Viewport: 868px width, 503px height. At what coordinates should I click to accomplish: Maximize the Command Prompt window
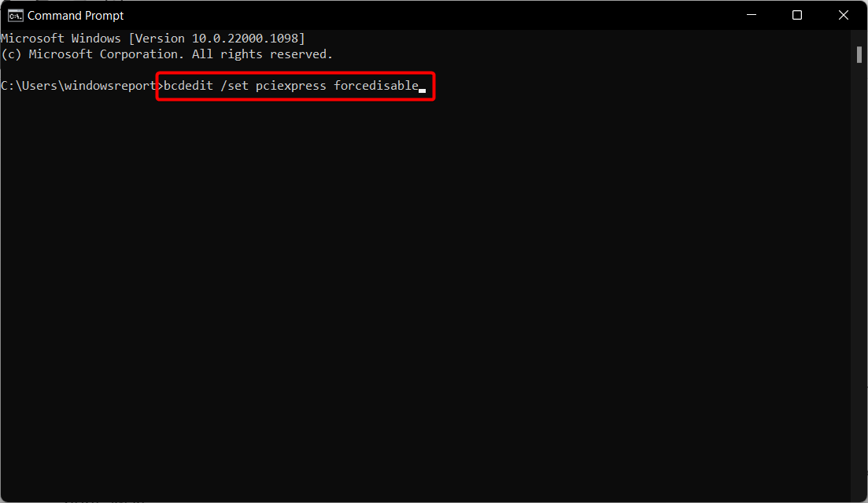(797, 15)
